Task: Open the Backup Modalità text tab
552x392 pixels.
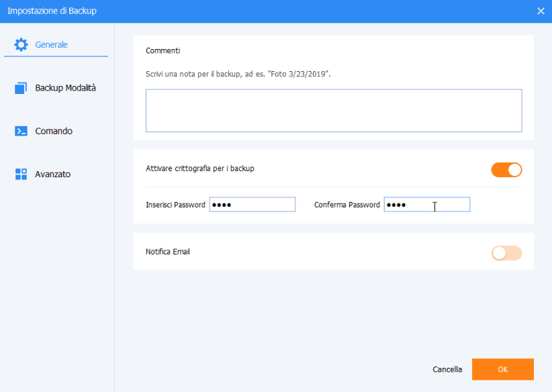Action: click(65, 88)
